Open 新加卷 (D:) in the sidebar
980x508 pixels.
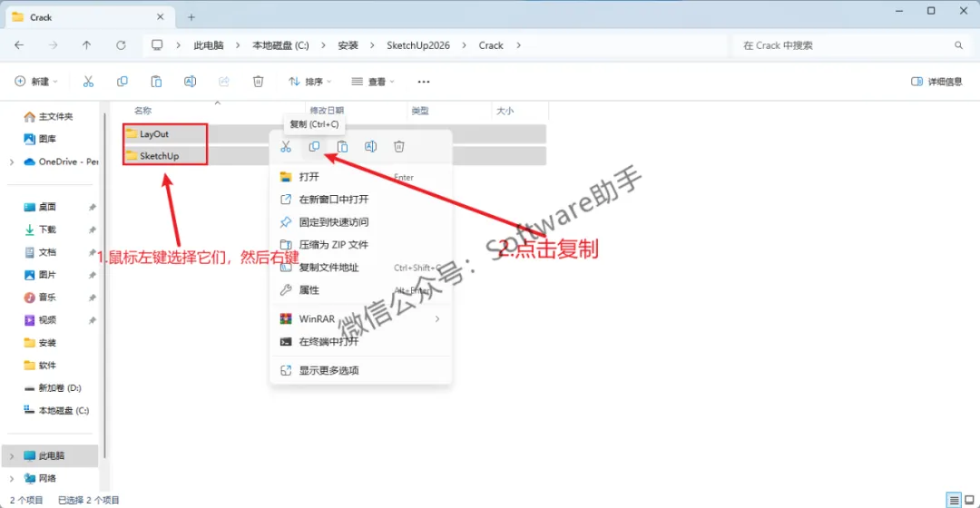click(59, 388)
